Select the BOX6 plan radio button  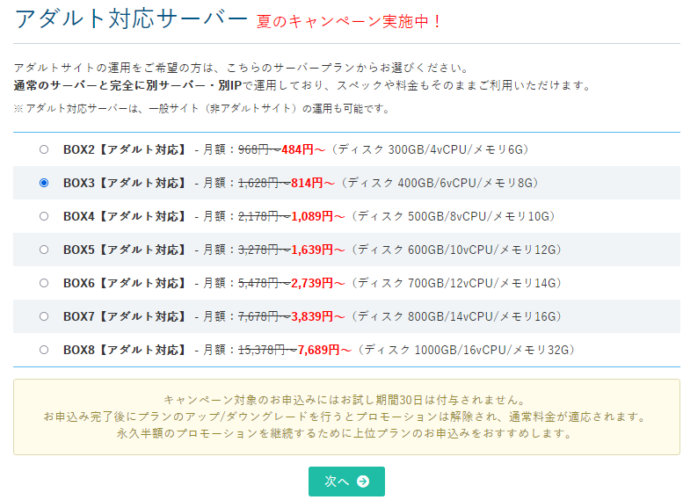(x=43, y=283)
